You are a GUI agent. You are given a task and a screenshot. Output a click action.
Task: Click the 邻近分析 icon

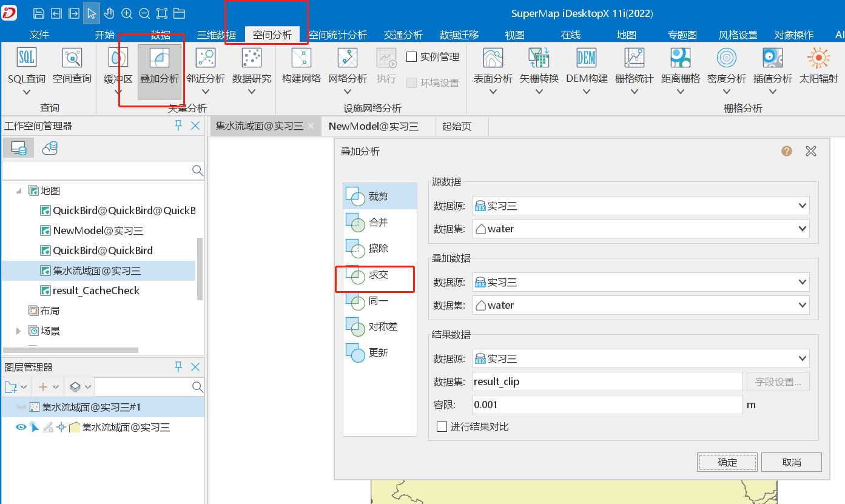coord(206,58)
